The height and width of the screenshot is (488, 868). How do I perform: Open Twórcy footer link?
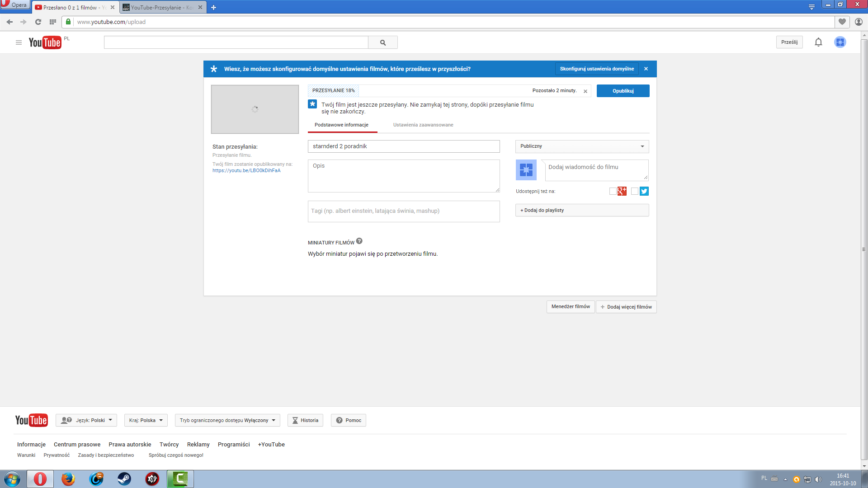click(x=169, y=445)
